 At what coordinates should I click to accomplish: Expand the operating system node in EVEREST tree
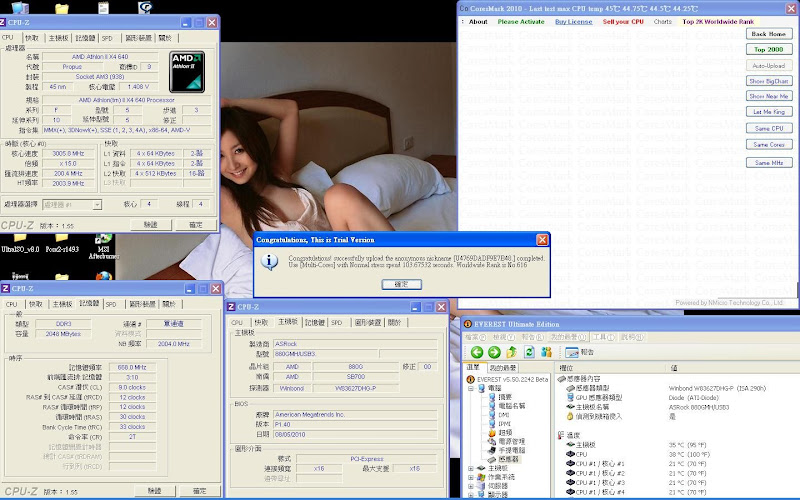click(x=470, y=476)
